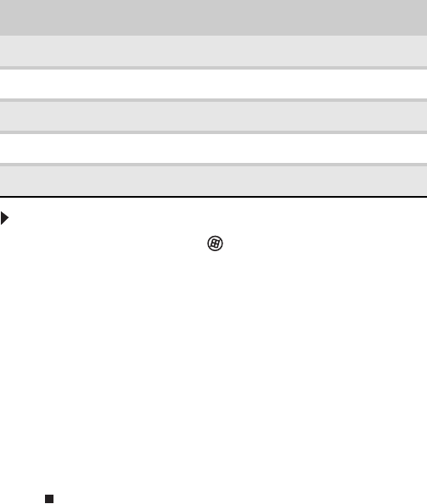Click the divider under the second white row

point(214,165)
